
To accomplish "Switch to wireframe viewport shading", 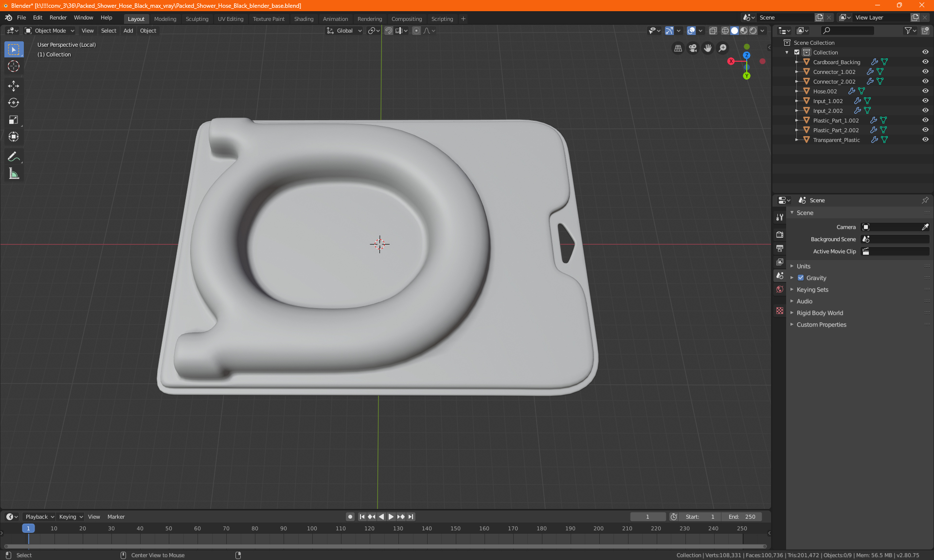I will (x=725, y=31).
